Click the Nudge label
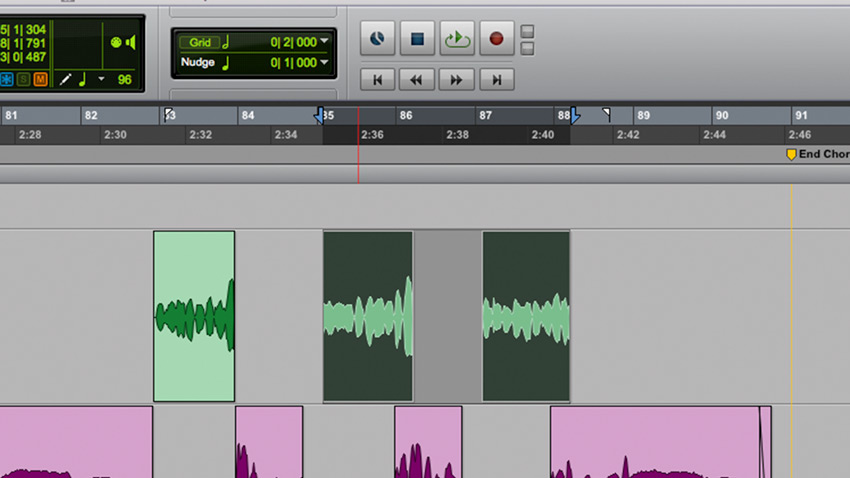Screen dimensions: 850x478 tap(198, 62)
